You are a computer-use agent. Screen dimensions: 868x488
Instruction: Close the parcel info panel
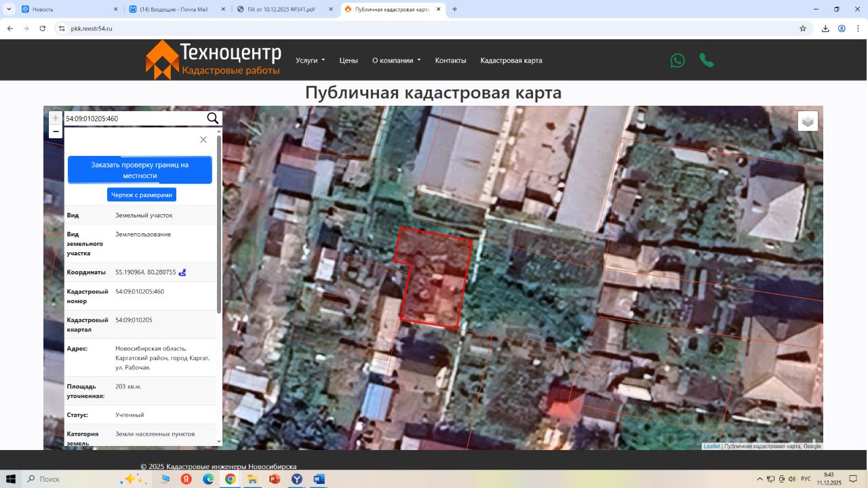pos(203,140)
